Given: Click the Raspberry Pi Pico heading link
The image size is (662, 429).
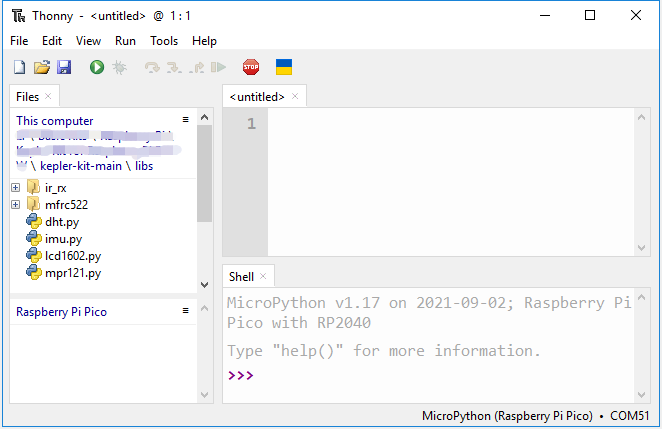Looking at the screenshot, I should [x=62, y=312].
